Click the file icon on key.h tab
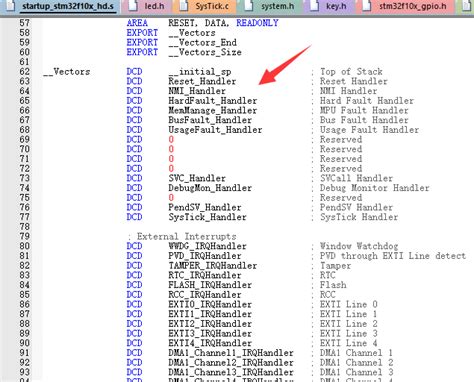This screenshot has width=474, height=382. 314,6
